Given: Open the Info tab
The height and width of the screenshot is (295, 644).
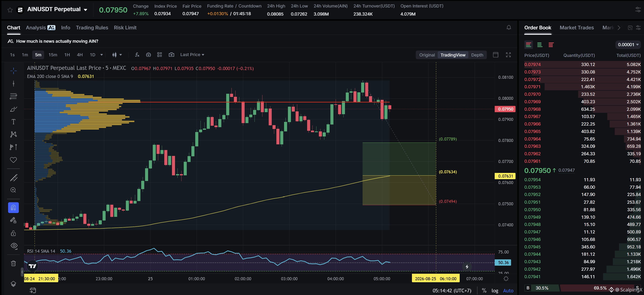Looking at the screenshot, I should [66, 28].
